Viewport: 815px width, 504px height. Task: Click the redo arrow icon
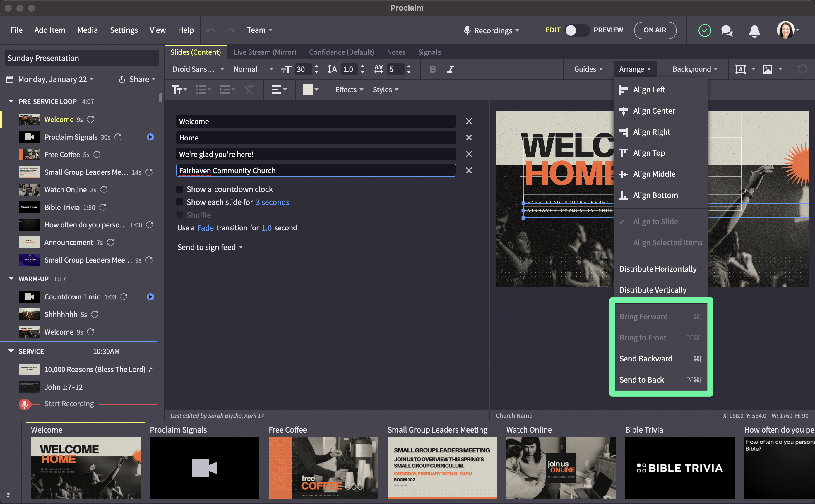click(230, 31)
